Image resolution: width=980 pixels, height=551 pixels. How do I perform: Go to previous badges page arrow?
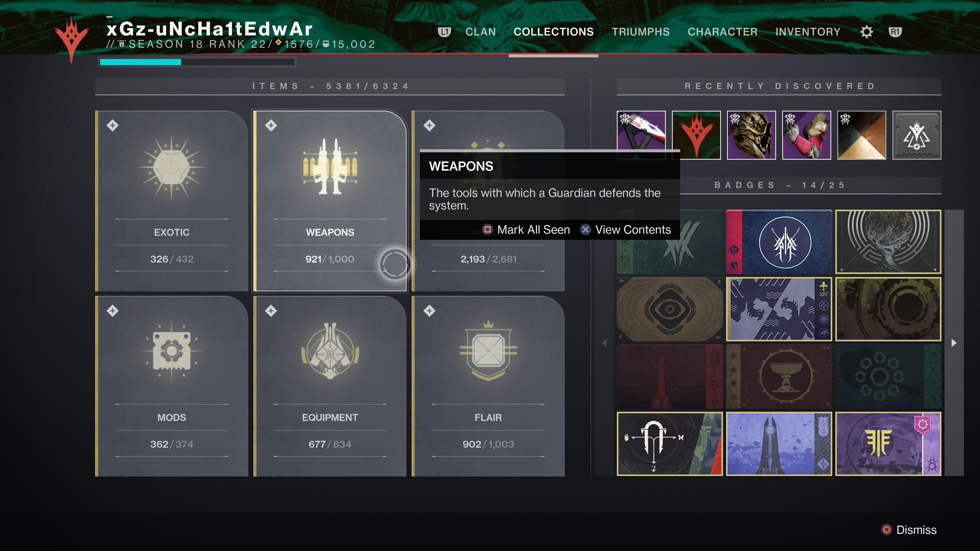tap(604, 343)
